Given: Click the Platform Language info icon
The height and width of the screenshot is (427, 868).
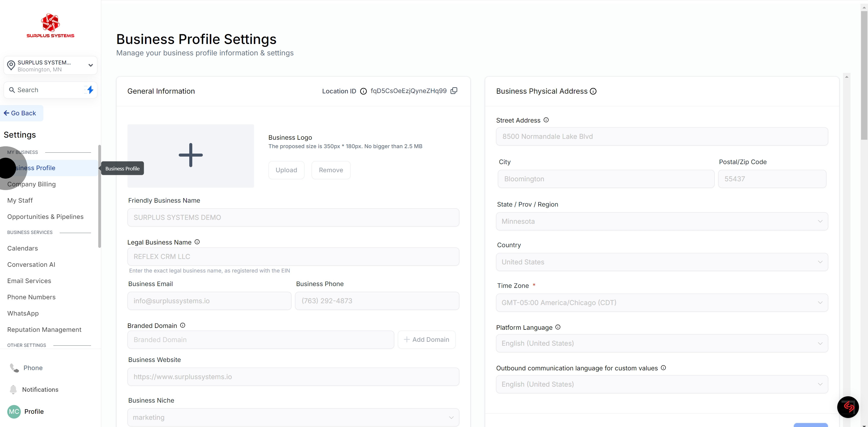Looking at the screenshot, I should point(558,327).
